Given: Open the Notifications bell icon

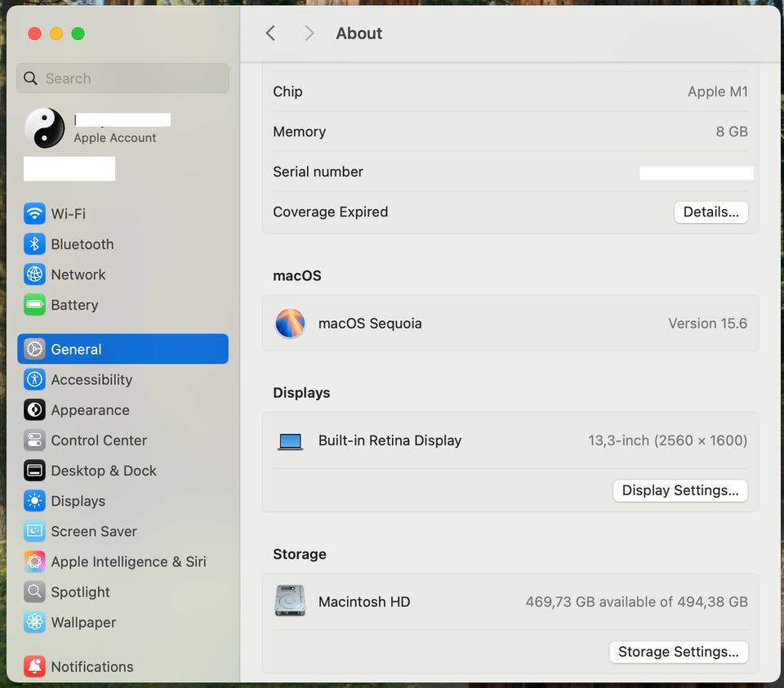Looking at the screenshot, I should pyautogui.click(x=34, y=667).
